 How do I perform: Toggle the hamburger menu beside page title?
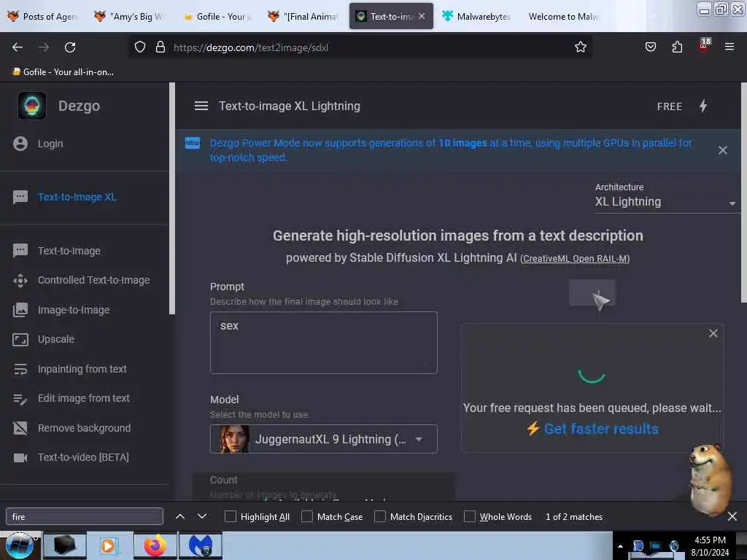(x=201, y=106)
